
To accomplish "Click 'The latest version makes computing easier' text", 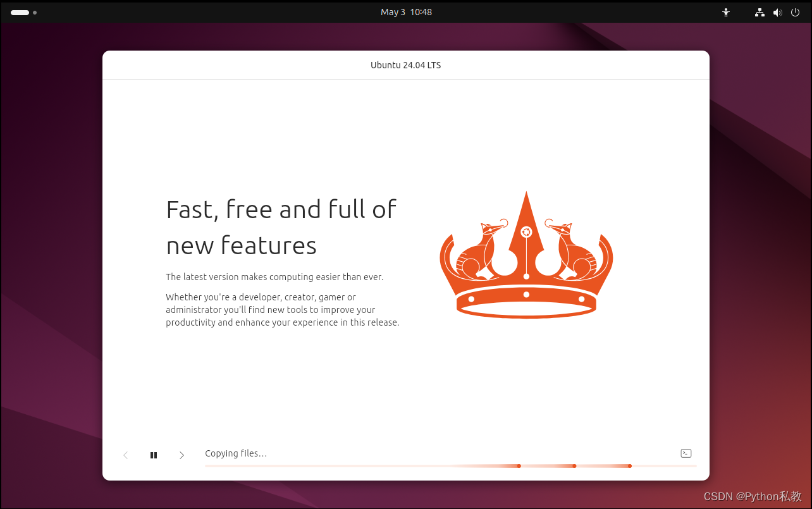I will click(x=274, y=277).
